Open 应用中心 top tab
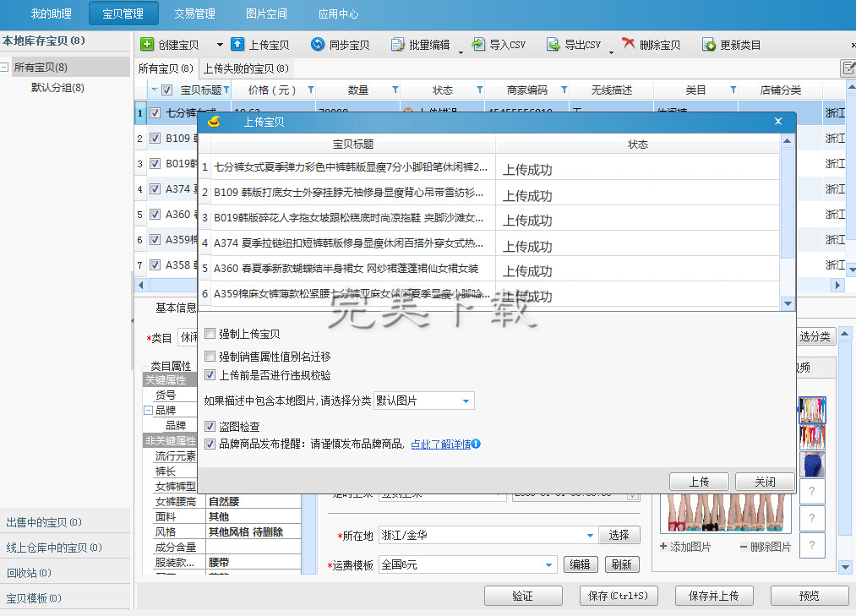This screenshot has height=616, width=856. (339, 14)
